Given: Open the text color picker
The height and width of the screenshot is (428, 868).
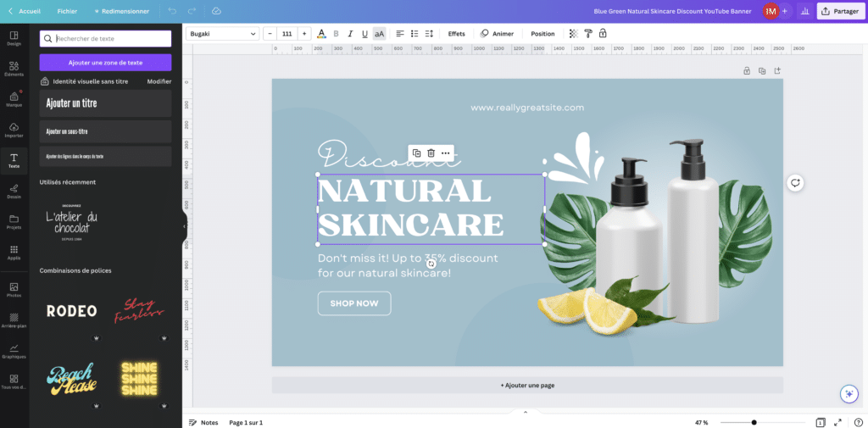Looking at the screenshot, I should [321, 34].
